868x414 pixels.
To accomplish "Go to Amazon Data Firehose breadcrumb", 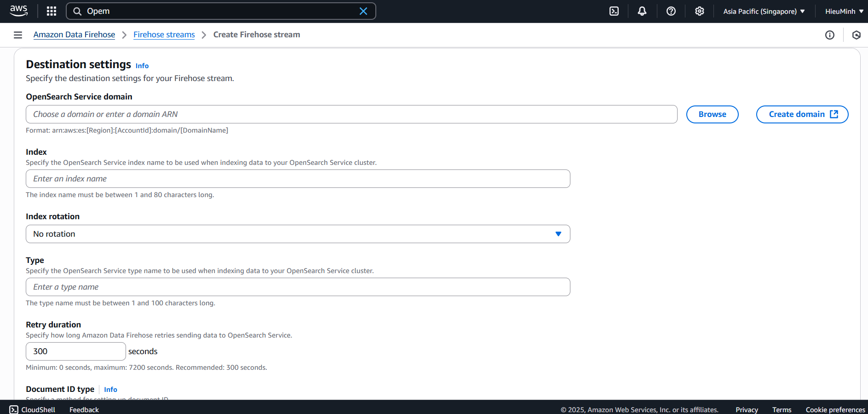I will pyautogui.click(x=74, y=35).
